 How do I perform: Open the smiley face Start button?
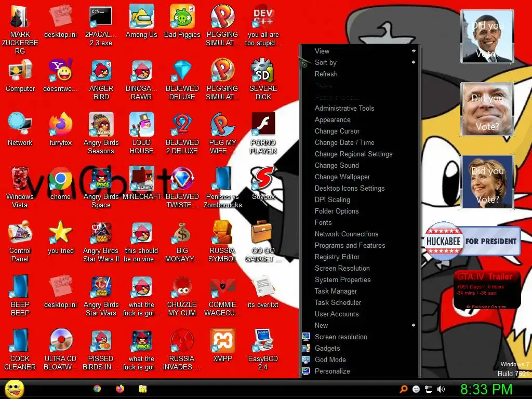[14, 389]
